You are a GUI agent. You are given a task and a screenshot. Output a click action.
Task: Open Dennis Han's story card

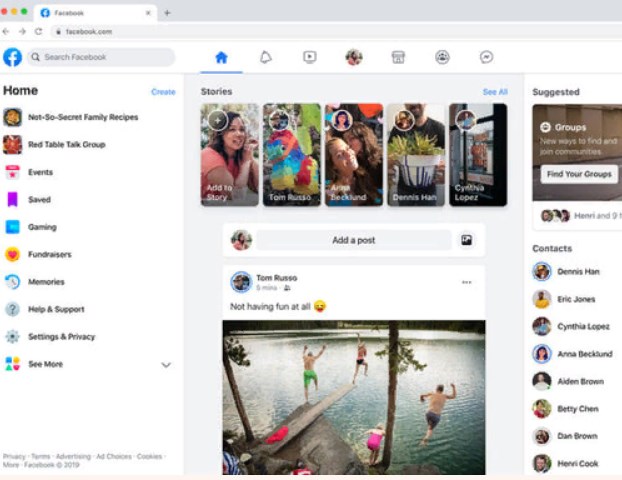point(416,155)
